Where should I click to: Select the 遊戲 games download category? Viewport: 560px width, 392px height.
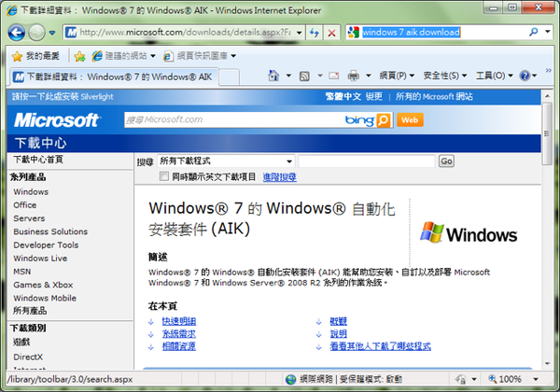point(21,342)
